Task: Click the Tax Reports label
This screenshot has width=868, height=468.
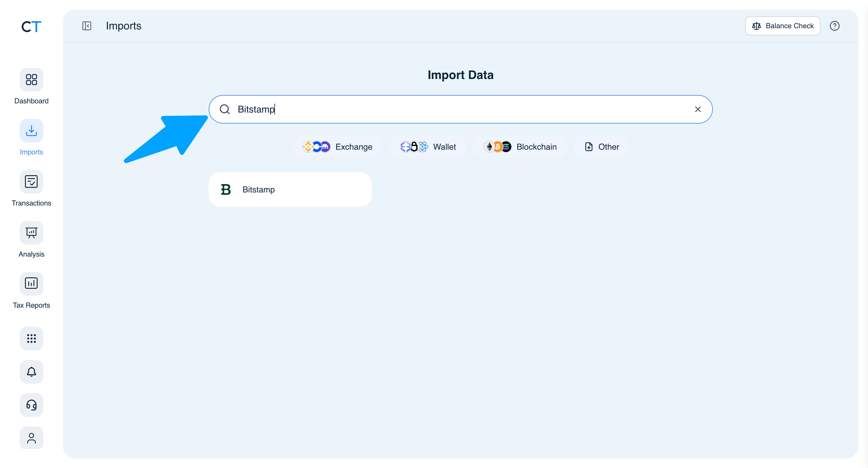Action: 31,305
